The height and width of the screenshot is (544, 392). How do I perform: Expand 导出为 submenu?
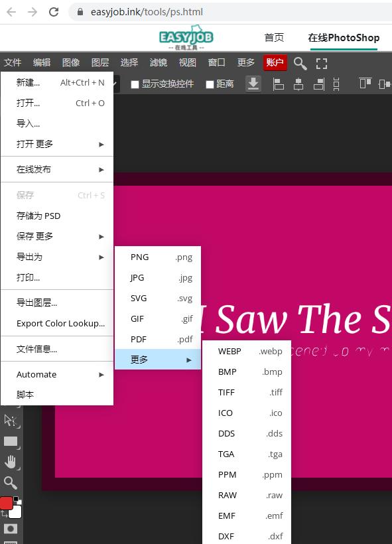(x=57, y=257)
